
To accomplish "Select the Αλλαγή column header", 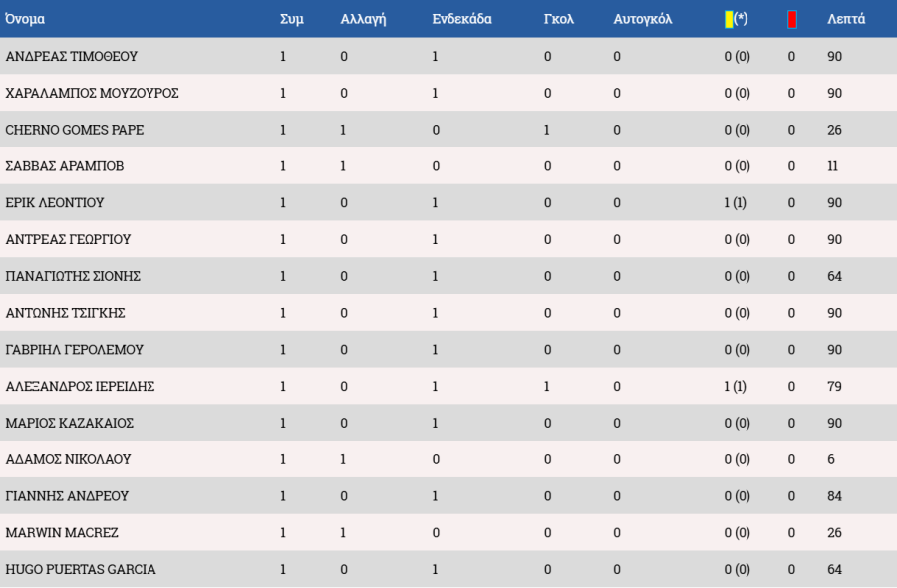I will [x=363, y=19].
